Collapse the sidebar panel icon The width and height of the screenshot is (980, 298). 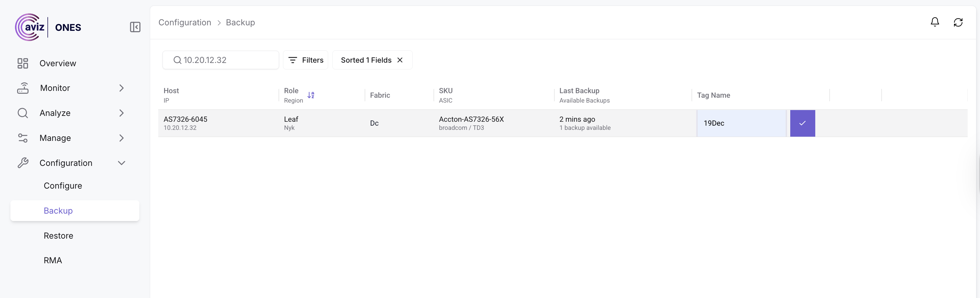pos(135,27)
